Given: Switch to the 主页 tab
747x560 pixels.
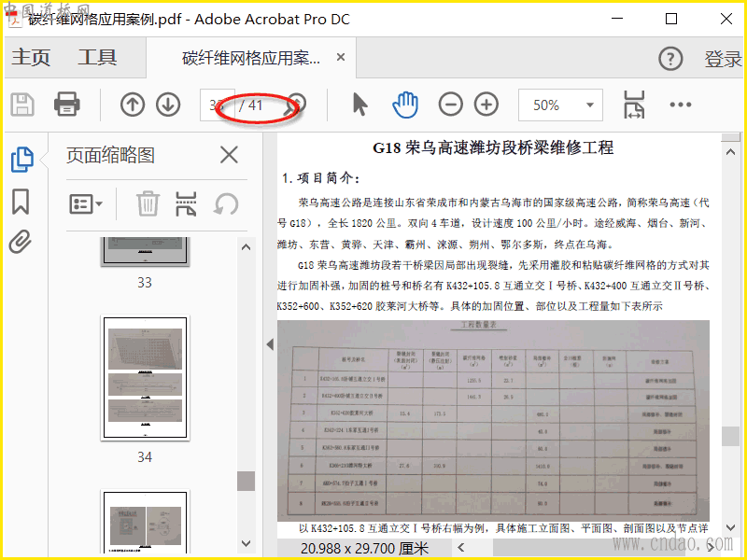Looking at the screenshot, I should click(31, 58).
